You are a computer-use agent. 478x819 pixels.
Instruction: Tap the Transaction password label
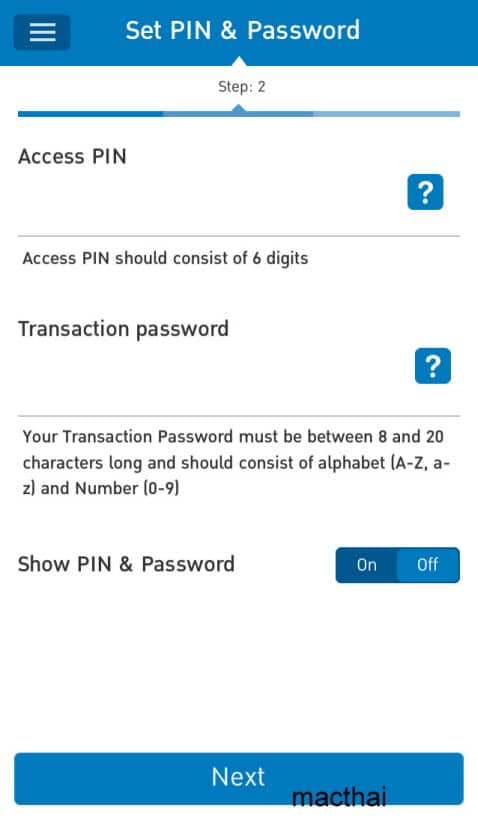124,329
